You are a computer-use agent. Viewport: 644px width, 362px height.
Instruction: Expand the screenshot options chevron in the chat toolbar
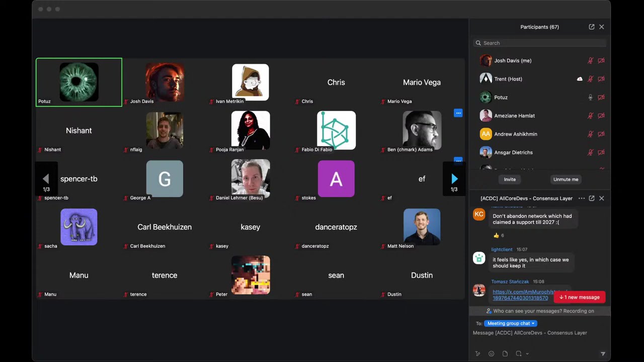(527, 354)
